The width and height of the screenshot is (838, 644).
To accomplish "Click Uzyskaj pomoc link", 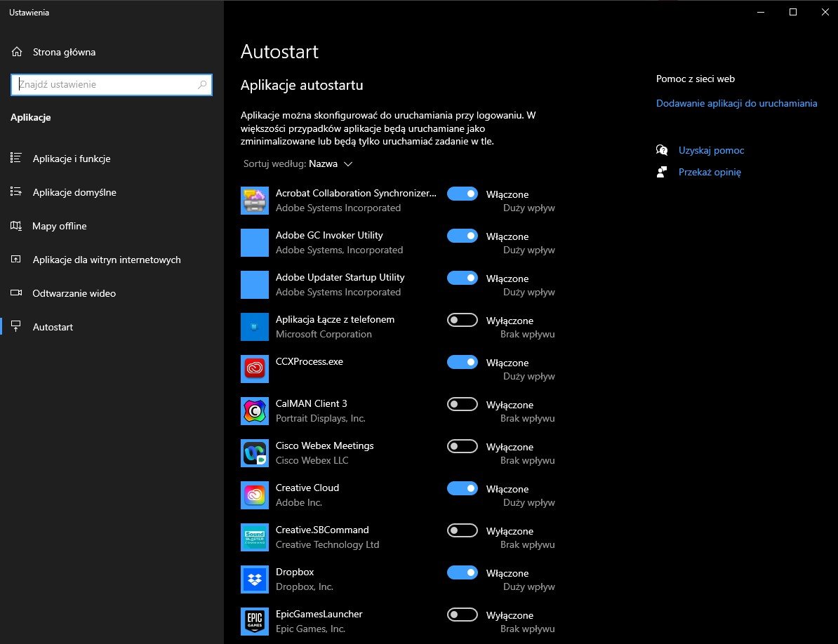I will coord(711,150).
